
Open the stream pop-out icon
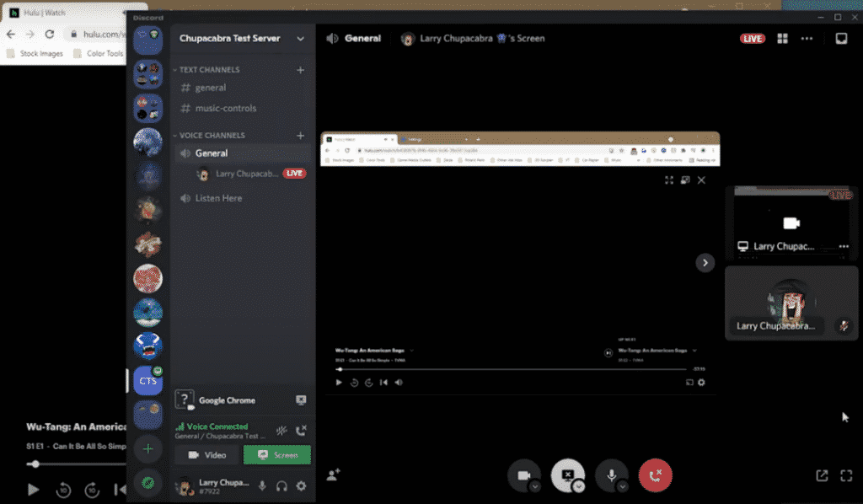(822, 475)
